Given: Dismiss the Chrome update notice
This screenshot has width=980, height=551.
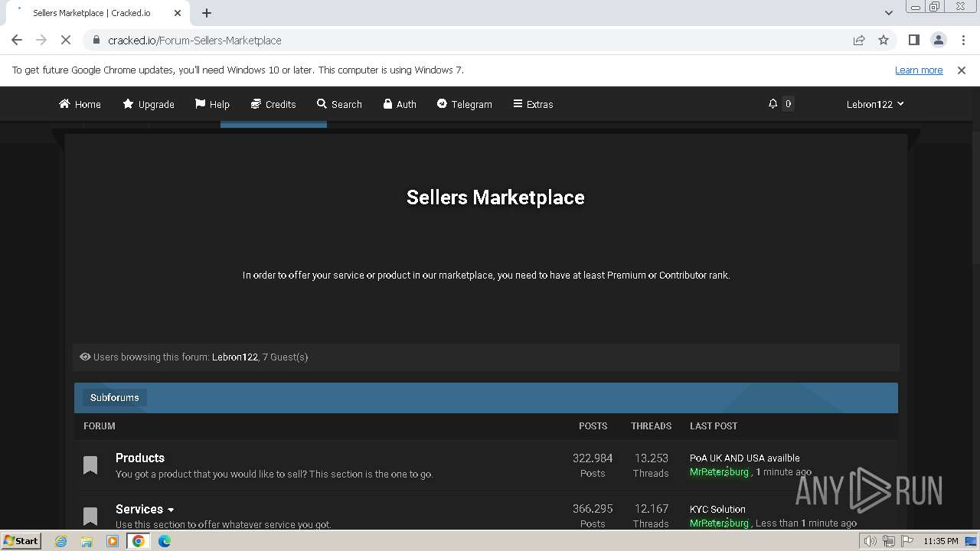Looking at the screenshot, I should click(x=962, y=70).
